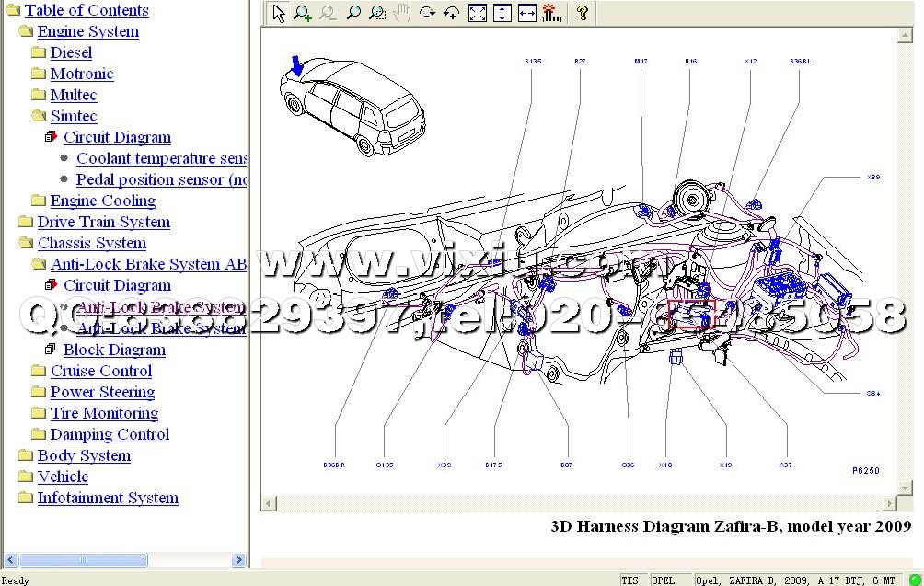Open the Motronic link

[x=81, y=74]
